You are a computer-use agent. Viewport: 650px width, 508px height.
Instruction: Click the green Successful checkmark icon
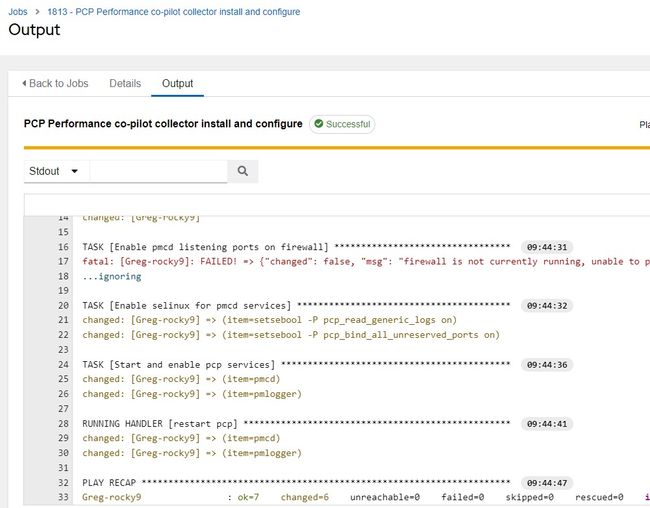pyautogui.click(x=318, y=124)
